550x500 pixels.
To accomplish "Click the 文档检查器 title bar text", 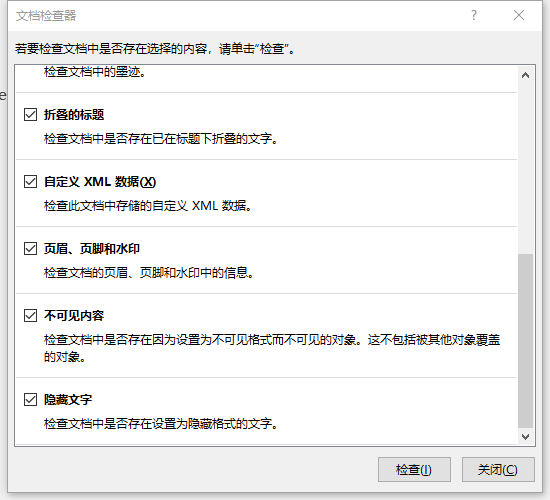I will (46, 15).
